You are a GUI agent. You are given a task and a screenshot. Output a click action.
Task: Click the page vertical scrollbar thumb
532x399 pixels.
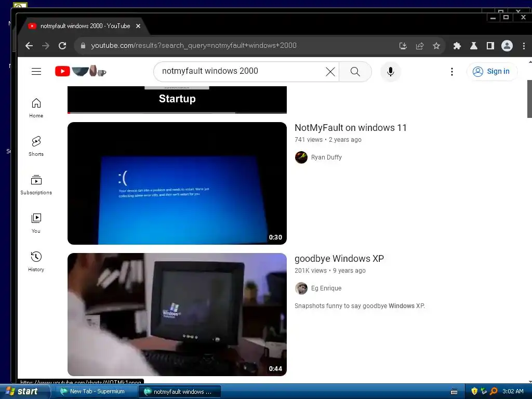(529, 99)
